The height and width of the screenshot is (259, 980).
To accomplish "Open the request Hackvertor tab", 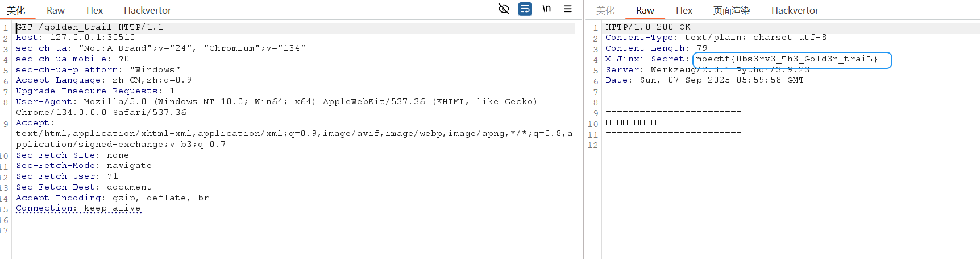I will click(147, 10).
